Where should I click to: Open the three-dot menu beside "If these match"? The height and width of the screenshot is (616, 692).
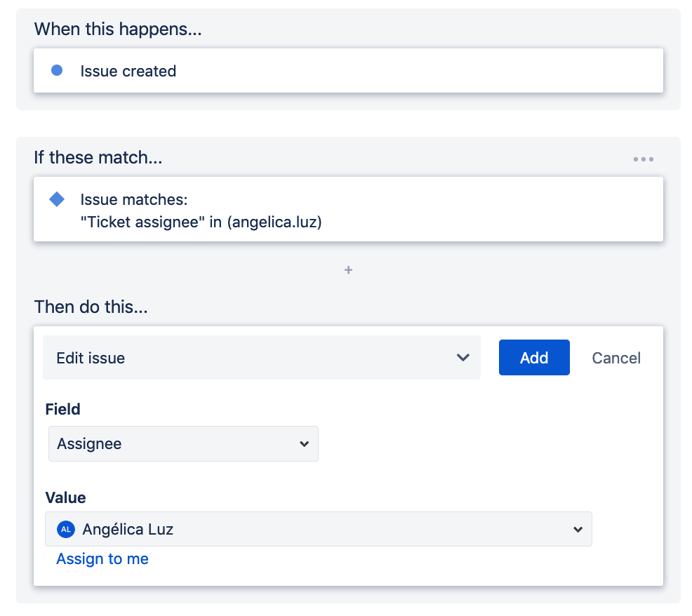[x=643, y=159]
